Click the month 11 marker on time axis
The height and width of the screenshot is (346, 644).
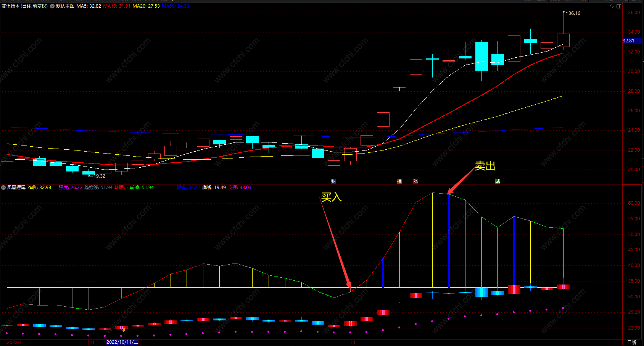353,343
